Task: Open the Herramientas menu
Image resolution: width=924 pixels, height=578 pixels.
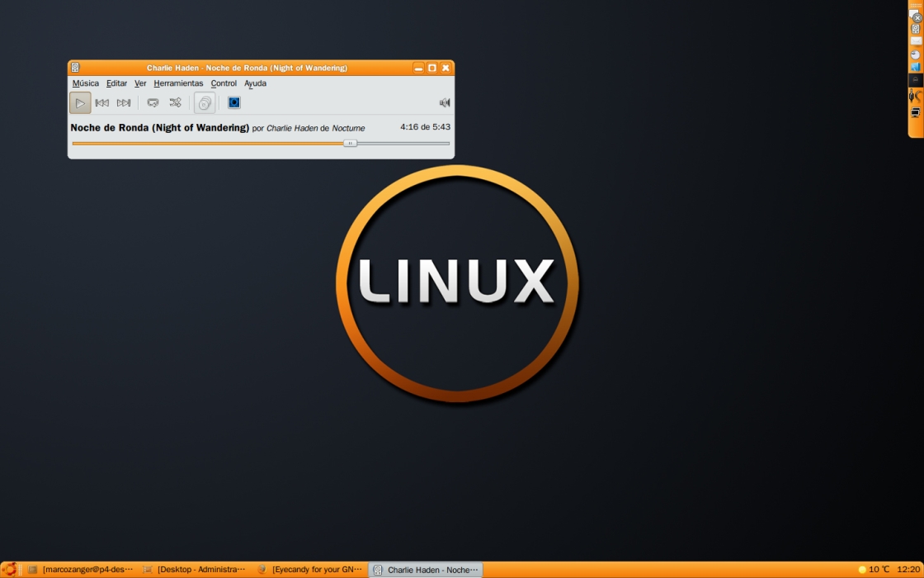Action: tap(178, 83)
